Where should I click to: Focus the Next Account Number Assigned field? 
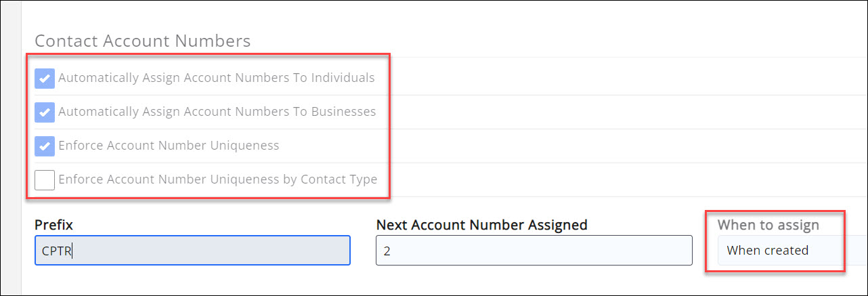(x=534, y=251)
